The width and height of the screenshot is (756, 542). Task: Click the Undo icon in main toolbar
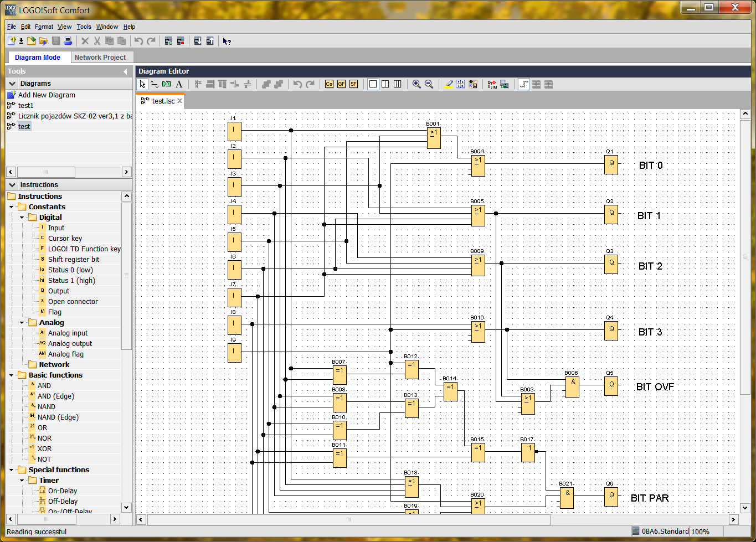138,41
